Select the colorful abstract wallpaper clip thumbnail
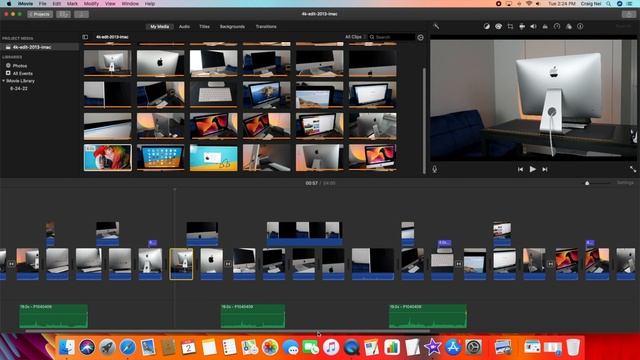Image resolution: width=640 pixels, height=360 pixels. click(x=108, y=157)
